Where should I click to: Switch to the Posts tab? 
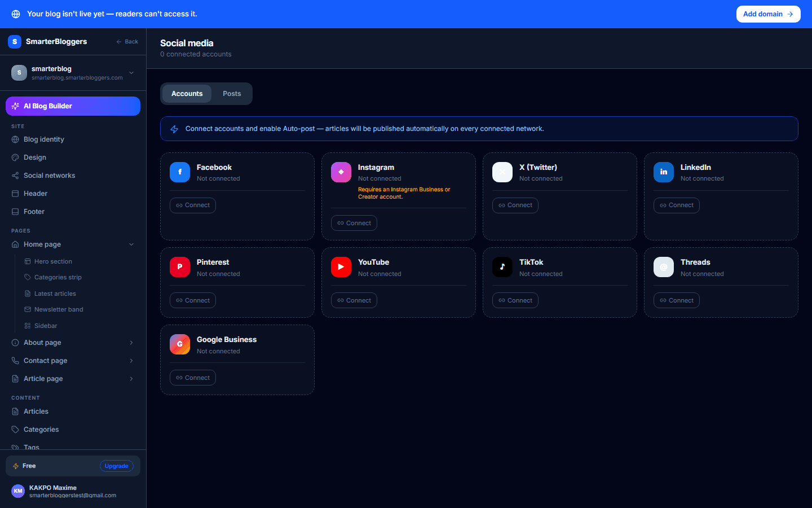tap(232, 94)
